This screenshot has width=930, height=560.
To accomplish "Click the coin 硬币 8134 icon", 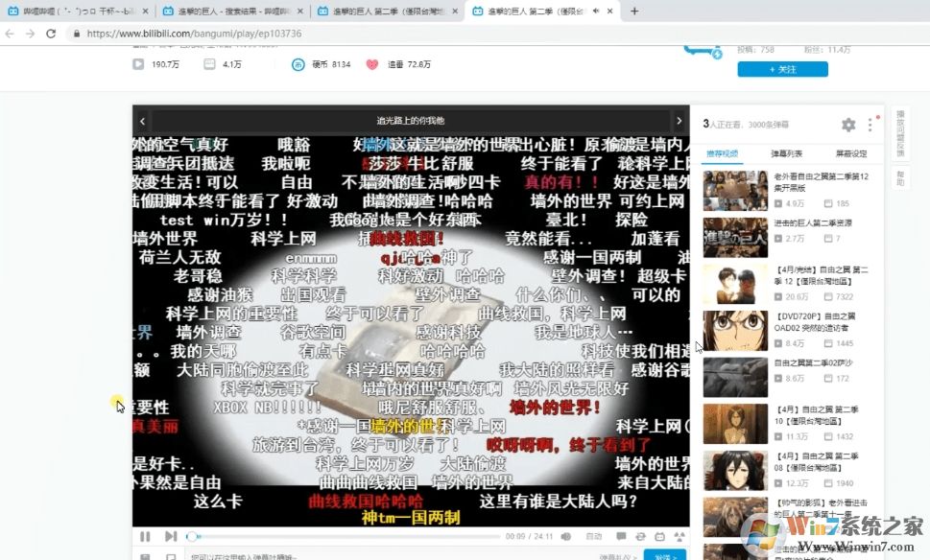I will pyautogui.click(x=298, y=64).
